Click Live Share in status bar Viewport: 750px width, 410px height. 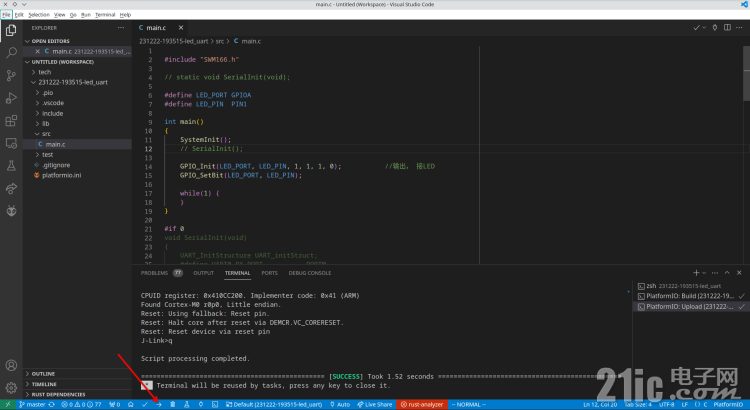point(375,404)
